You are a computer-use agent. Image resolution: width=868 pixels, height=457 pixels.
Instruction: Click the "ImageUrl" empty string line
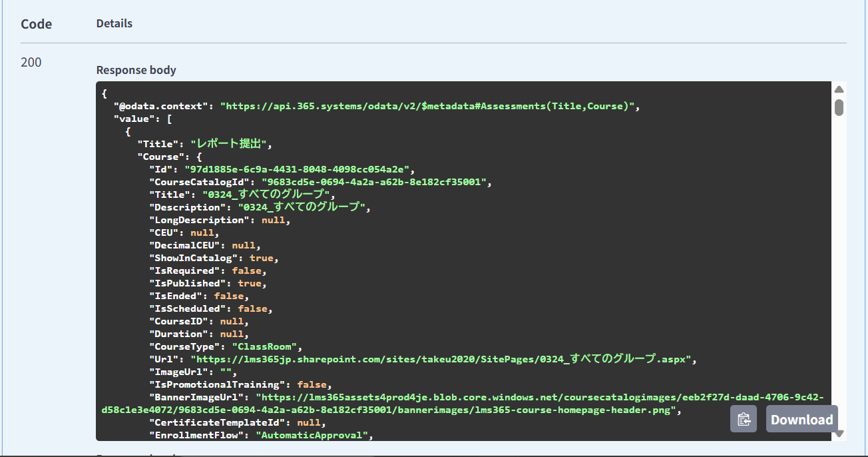click(193, 372)
